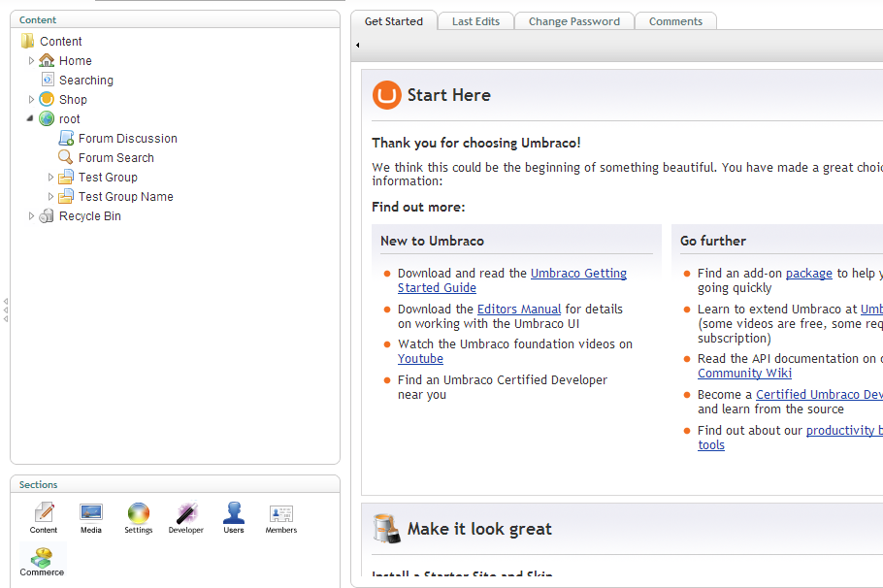Open the Content section icon

point(44,517)
